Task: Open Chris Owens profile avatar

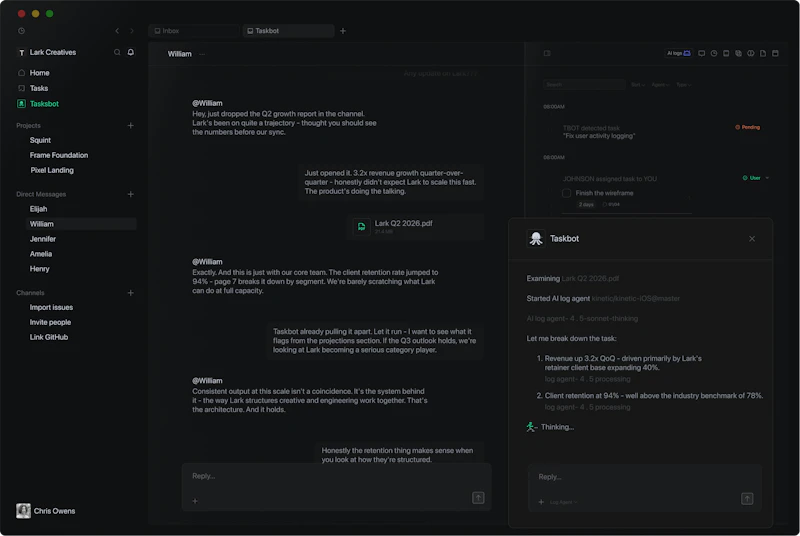Action: tap(23, 511)
